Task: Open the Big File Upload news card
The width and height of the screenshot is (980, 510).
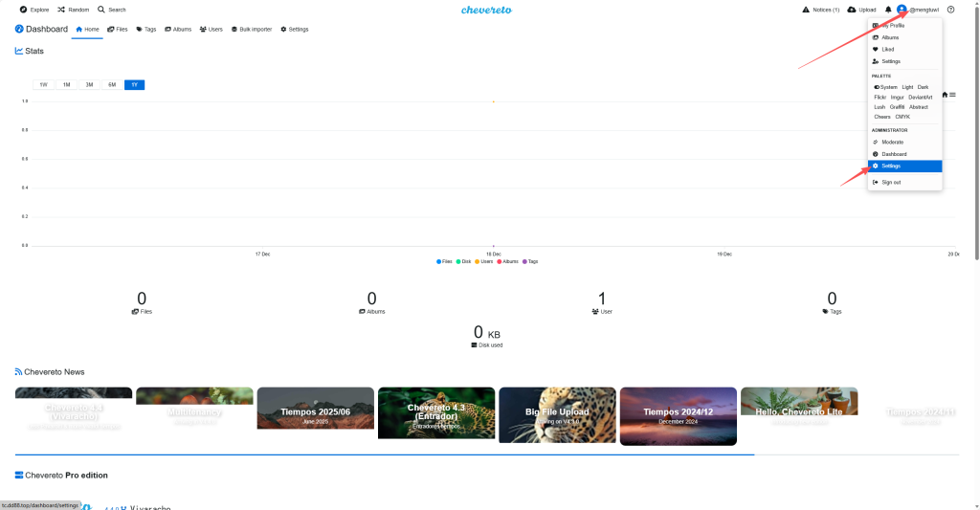Action: pyautogui.click(x=557, y=415)
